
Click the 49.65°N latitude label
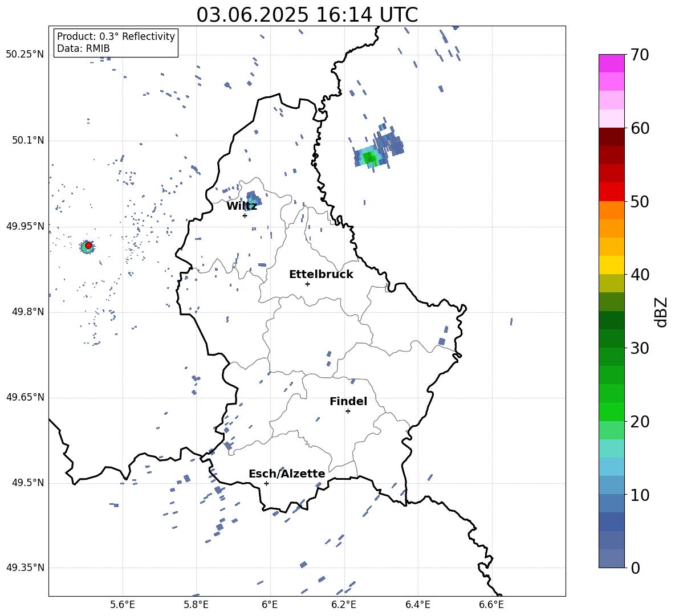coord(25,397)
